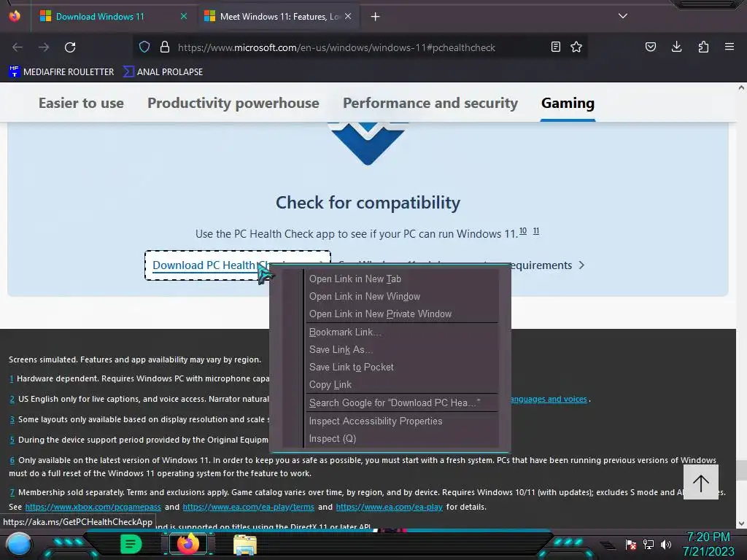Jump to the Performance and security section
This screenshot has height=560, width=747.
[x=430, y=103]
